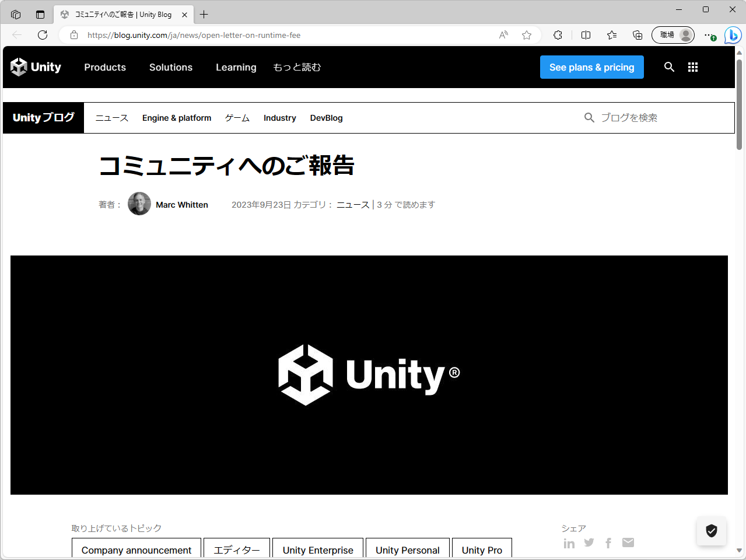Open the Bing Copilot sidebar icon
The width and height of the screenshot is (746, 560).
(733, 35)
